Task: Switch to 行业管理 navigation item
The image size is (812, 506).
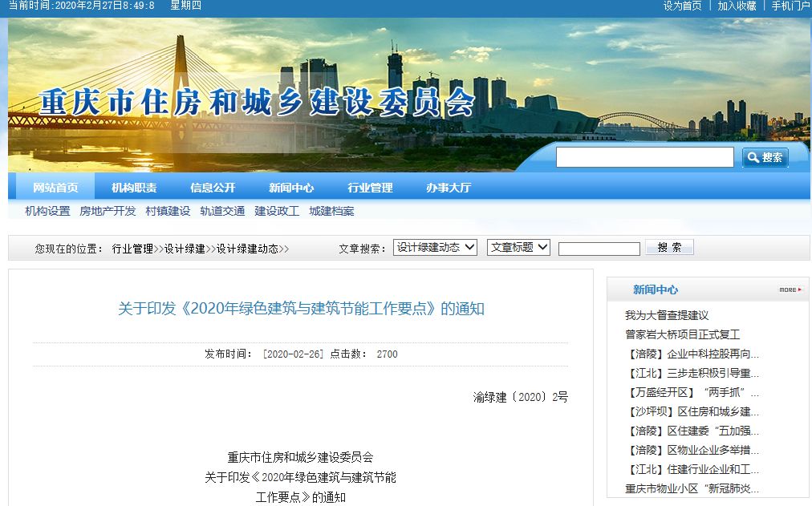Action: (x=370, y=188)
